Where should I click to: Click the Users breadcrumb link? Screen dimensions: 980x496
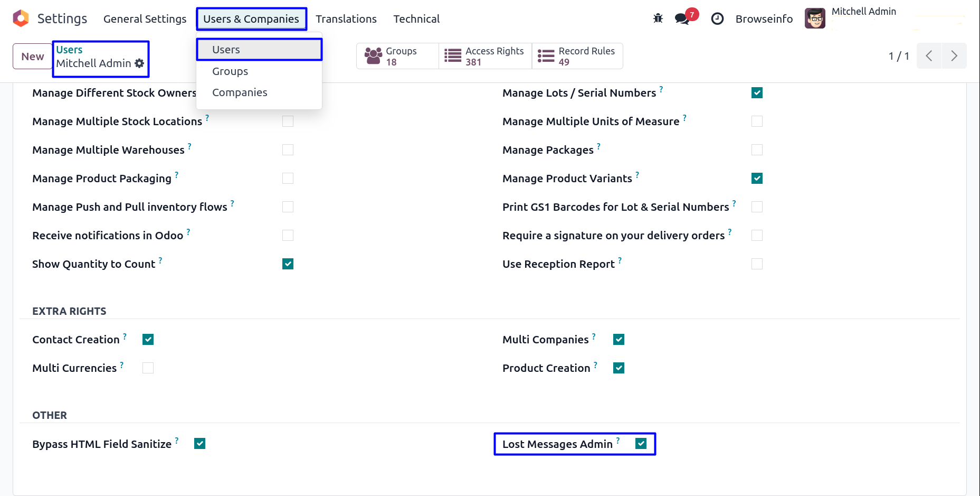(x=69, y=50)
